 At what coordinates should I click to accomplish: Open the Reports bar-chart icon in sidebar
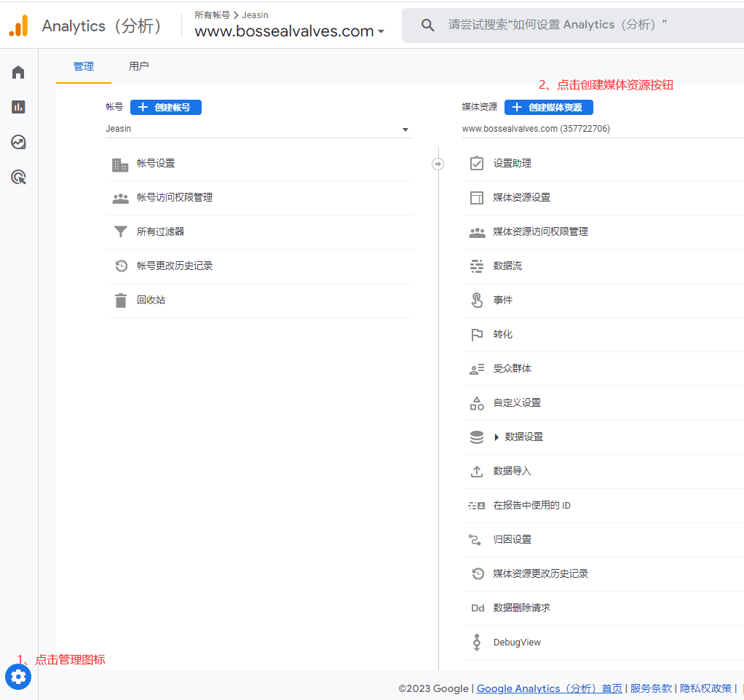pyautogui.click(x=18, y=107)
